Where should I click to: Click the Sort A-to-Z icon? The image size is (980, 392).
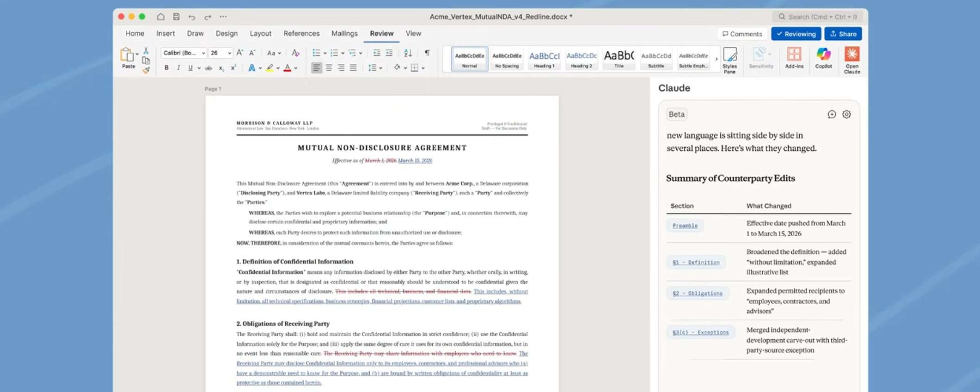click(408, 53)
